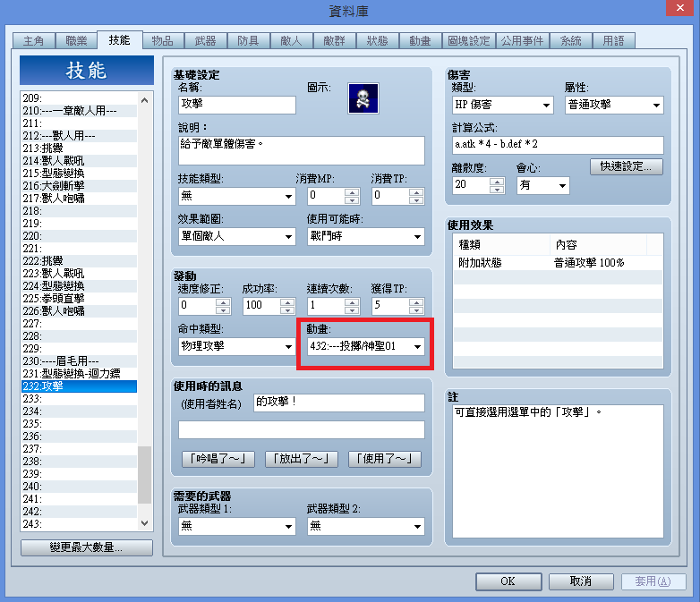
Task: Click the 說明 description text box
Action: [x=302, y=150]
